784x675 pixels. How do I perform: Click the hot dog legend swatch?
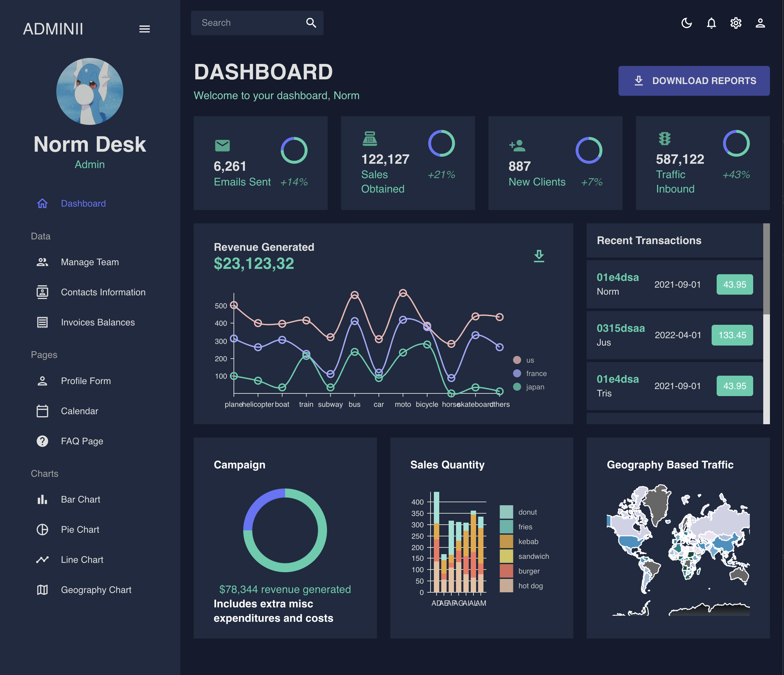pyautogui.click(x=506, y=585)
